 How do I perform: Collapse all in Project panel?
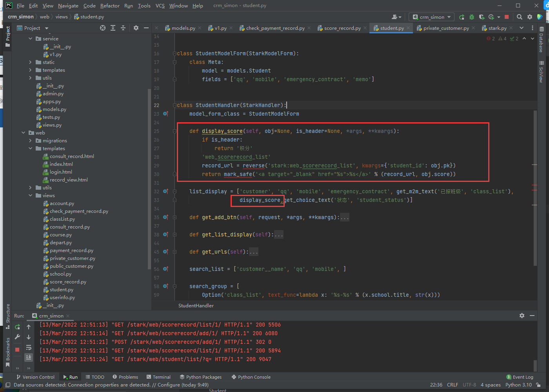123,28
